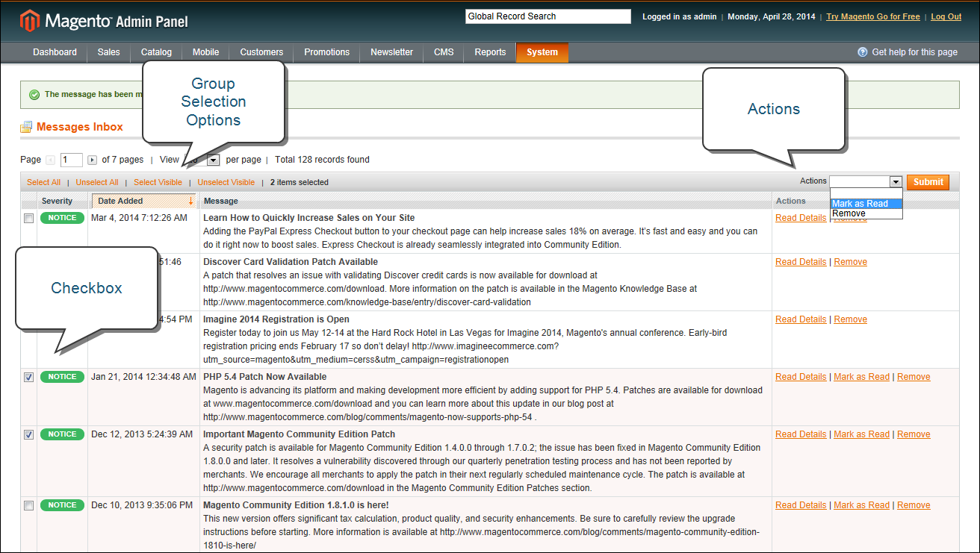The width and height of the screenshot is (980, 553).
Task: Remove the Discover Card Validation Patch message
Action: (x=850, y=262)
